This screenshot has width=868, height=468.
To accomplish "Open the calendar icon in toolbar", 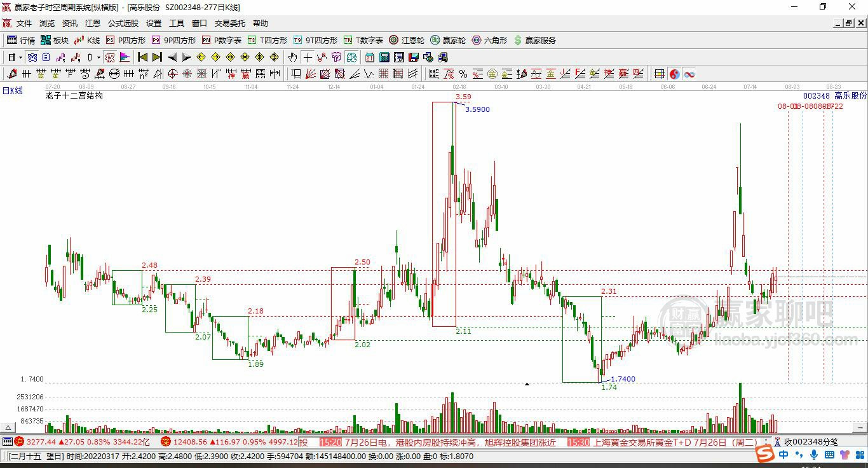I will click(369, 57).
